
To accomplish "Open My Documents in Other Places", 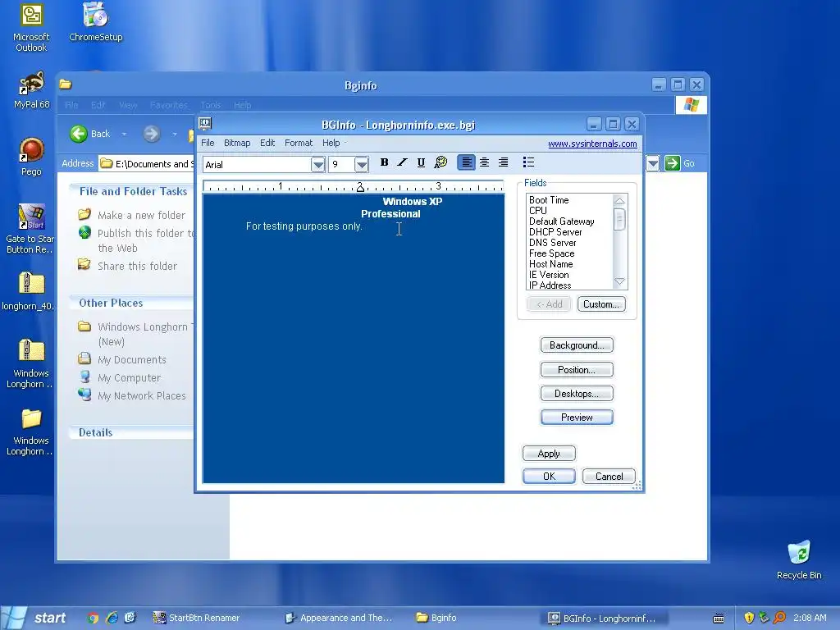I will click(x=132, y=359).
